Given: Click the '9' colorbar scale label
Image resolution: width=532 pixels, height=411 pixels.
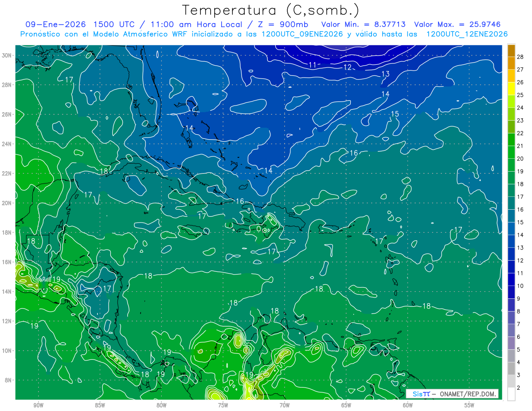Looking at the screenshot, I should [519, 299].
